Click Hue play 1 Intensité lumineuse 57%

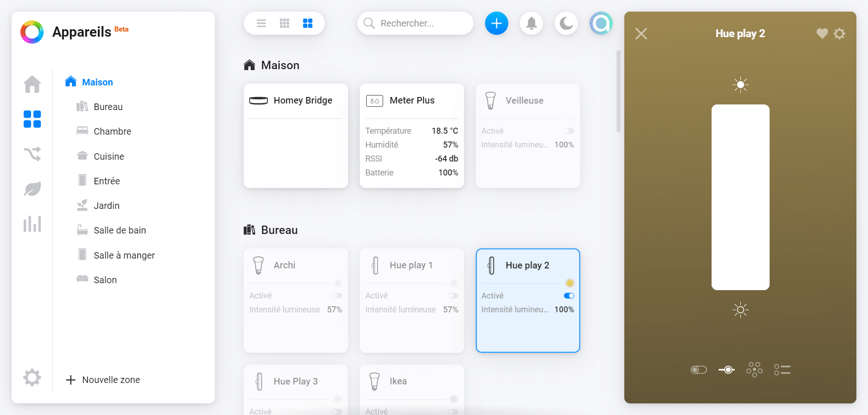412,310
